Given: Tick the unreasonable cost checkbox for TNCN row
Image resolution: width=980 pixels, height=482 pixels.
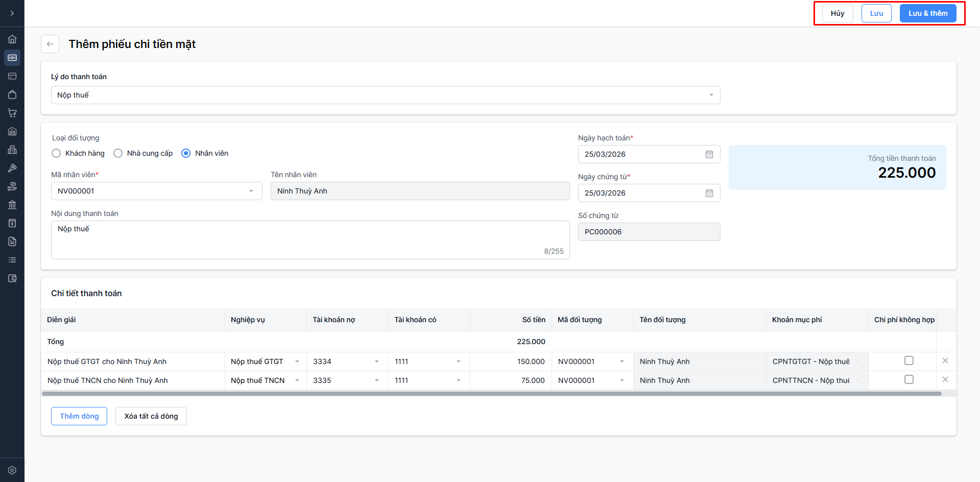Looking at the screenshot, I should 909,380.
